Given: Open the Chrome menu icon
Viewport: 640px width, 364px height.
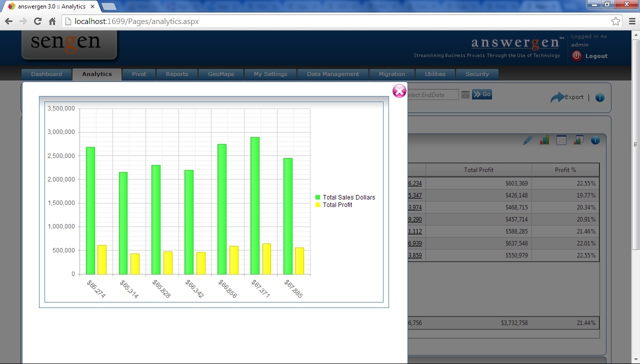Looking at the screenshot, I should [631, 21].
